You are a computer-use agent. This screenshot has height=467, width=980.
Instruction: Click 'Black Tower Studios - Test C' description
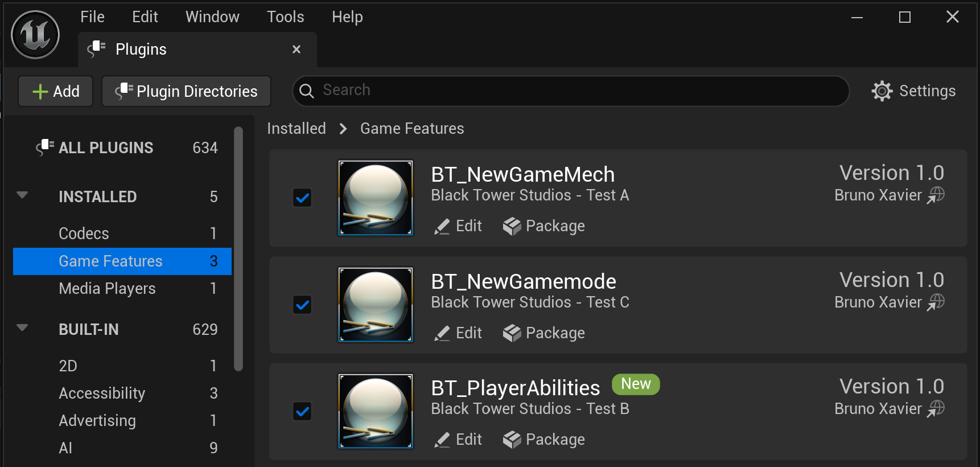[530, 302]
